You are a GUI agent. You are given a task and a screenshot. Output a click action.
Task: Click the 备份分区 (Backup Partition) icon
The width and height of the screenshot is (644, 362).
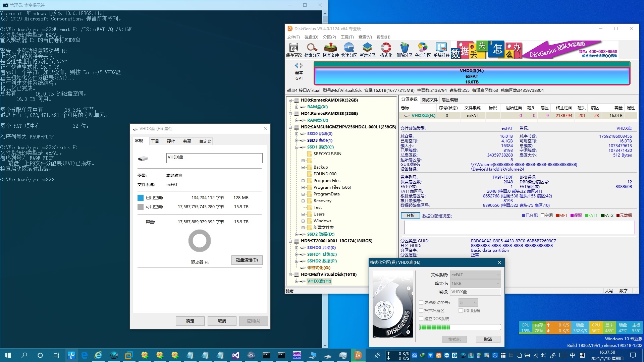(x=422, y=50)
